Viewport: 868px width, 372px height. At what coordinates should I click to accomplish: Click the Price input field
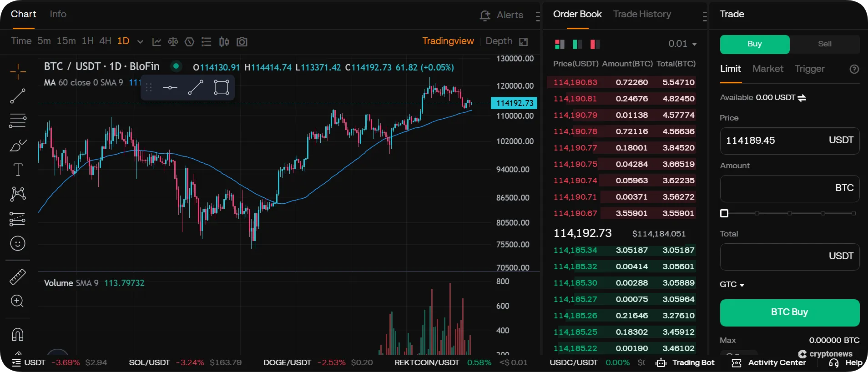[x=790, y=141]
